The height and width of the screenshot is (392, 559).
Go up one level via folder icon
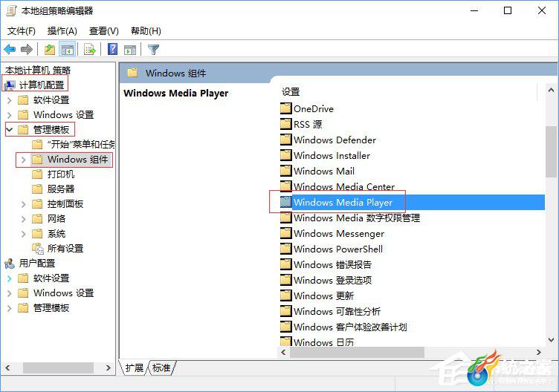click(x=50, y=49)
